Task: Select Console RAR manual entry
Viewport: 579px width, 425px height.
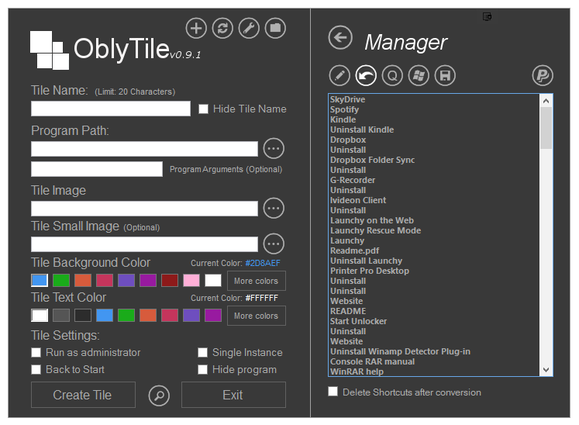Action: point(372,361)
